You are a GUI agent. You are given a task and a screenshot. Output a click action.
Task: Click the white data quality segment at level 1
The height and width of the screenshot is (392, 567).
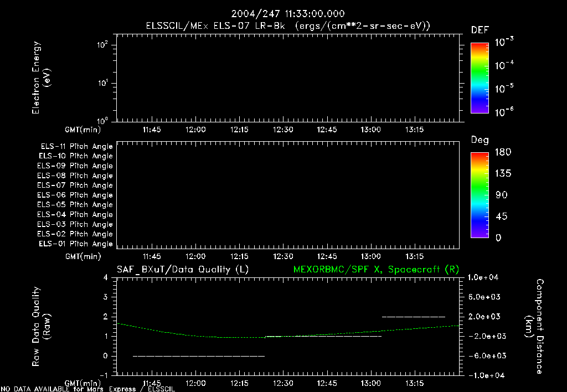[323, 336]
